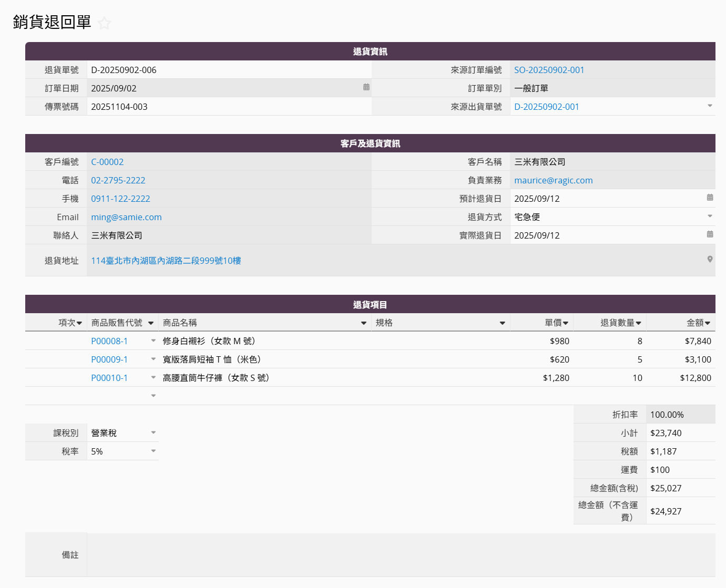The width and height of the screenshot is (726, 588).
Task: Sort by 單價 column arrow
Action: click(566, 323)
